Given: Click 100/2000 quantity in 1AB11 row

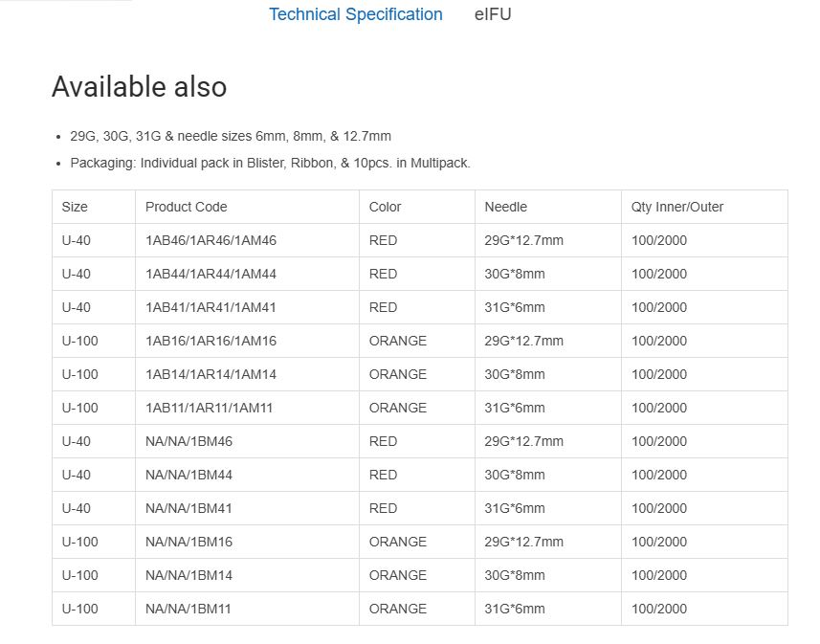Looking at the screenshot, I should 659,408.
